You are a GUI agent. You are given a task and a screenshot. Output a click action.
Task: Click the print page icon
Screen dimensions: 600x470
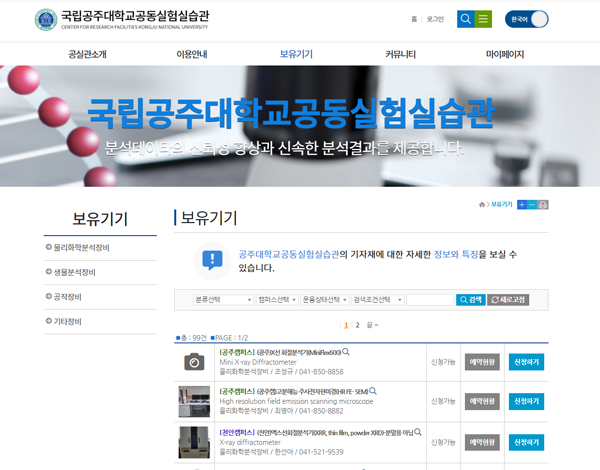[x=543, y=205]
